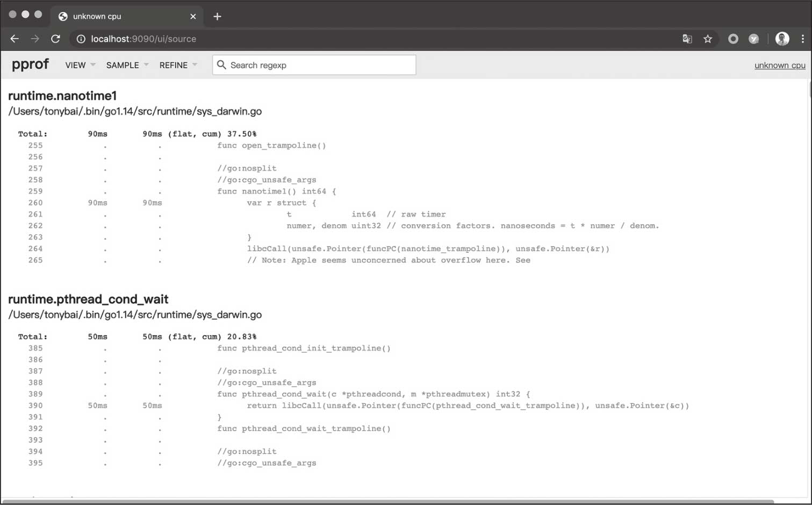Click the user profile avatar
This screenshot has height=505, width=812.
point(782,39)
